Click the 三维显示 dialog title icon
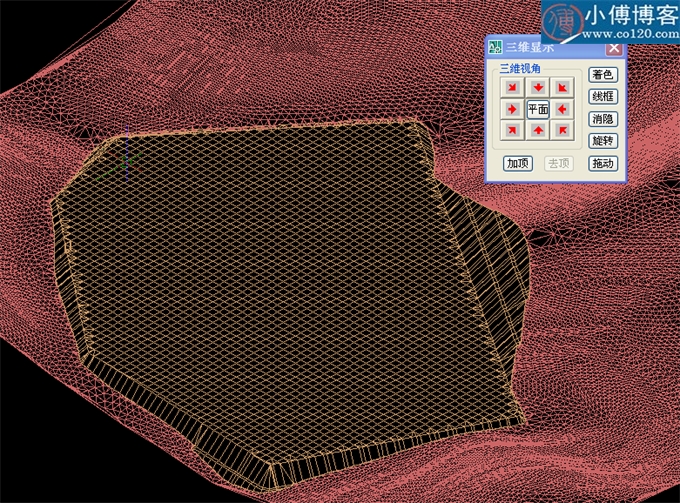The image size is (680, 503). [495, 47]
